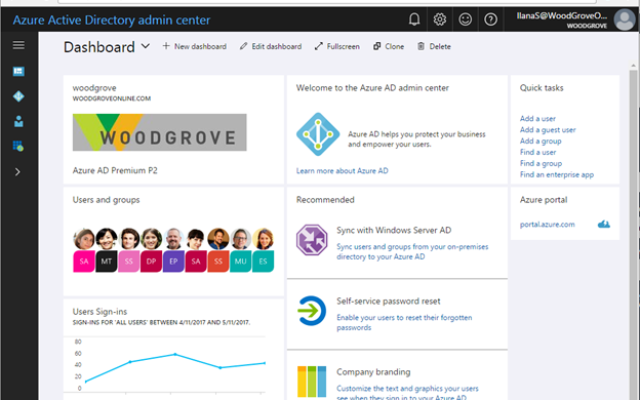Click Add a user quick task
Image resolution: width=640 pixels, height=400 pixels.
point(538,118)
